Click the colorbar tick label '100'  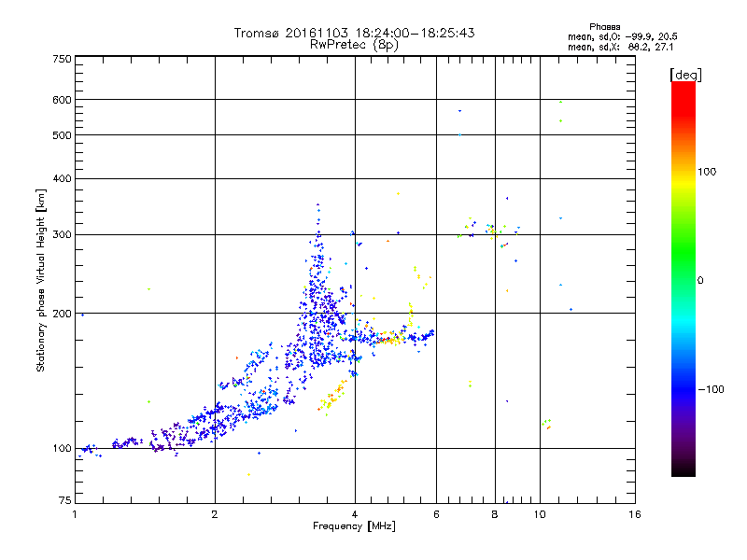click(x=707, y=172)
